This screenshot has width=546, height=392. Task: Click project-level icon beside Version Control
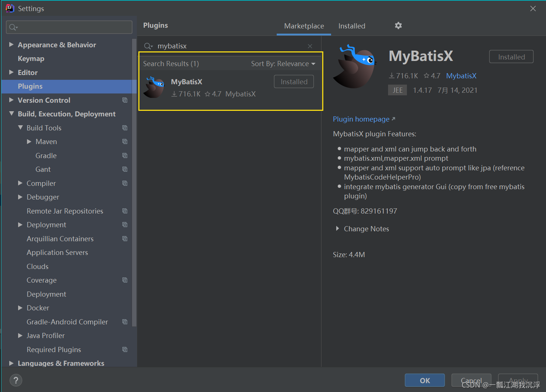tap(125, 100)
